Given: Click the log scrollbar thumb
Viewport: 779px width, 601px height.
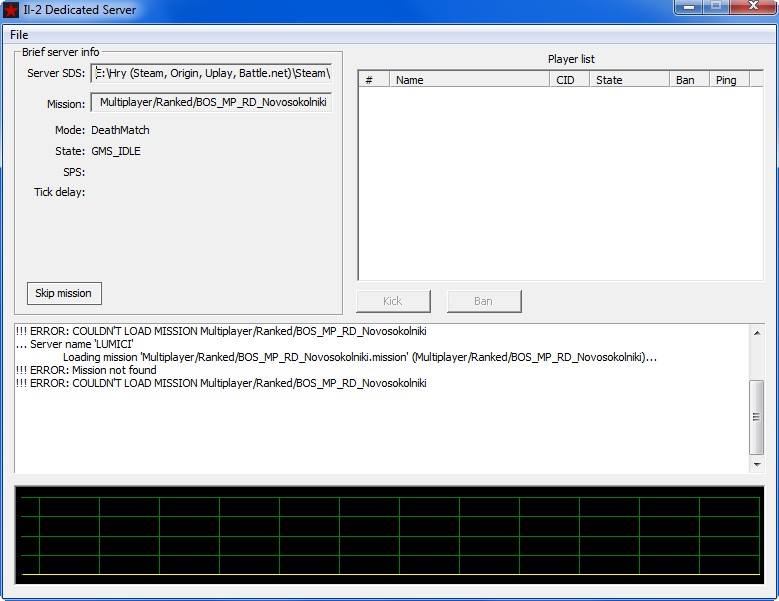Looking at the screenshot, I should click(x=757, y=417).
